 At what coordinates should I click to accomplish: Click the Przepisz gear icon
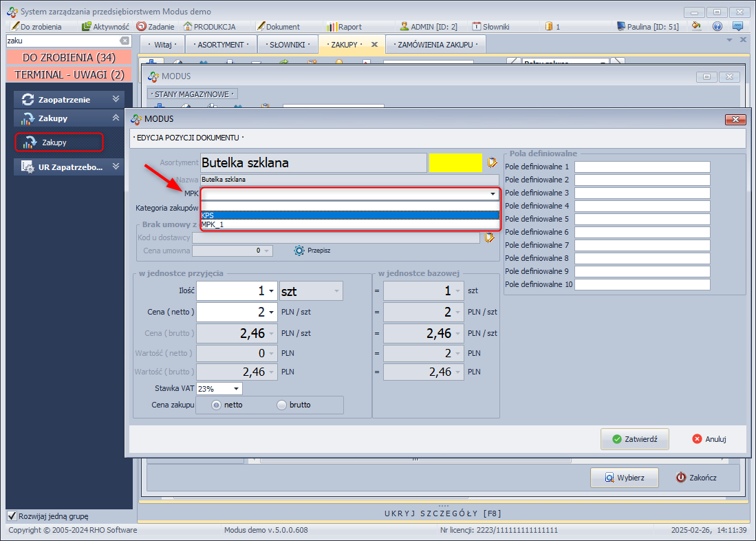coord(299,251)
